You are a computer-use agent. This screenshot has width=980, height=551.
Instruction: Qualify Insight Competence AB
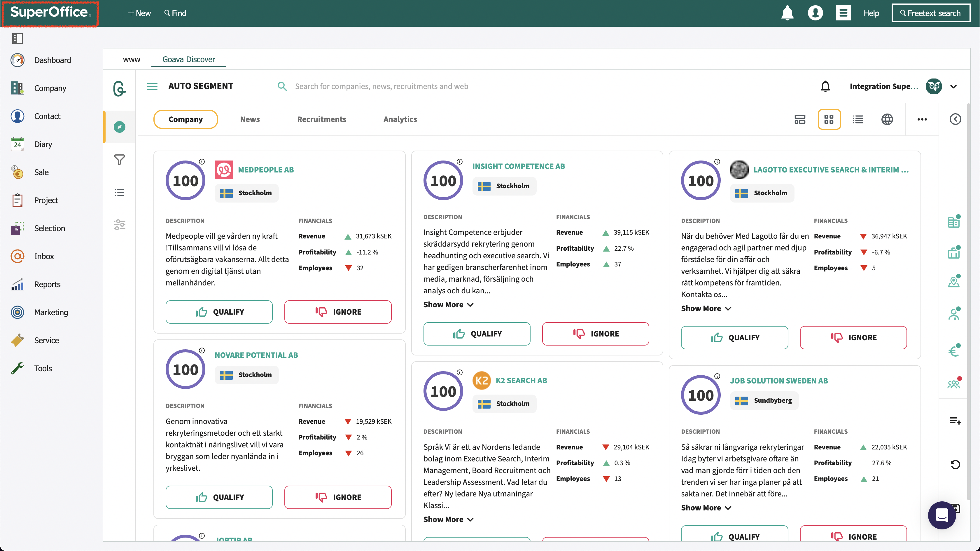(477, 334)
